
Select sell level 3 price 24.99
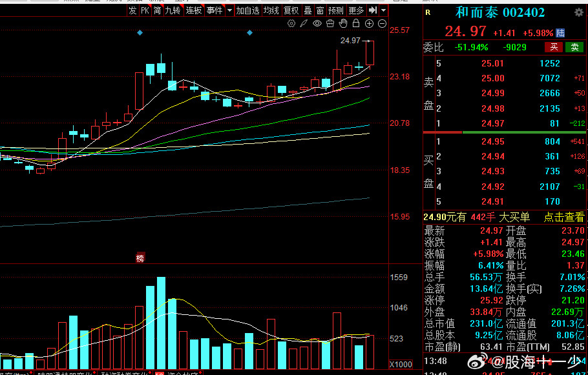point(492,94)
